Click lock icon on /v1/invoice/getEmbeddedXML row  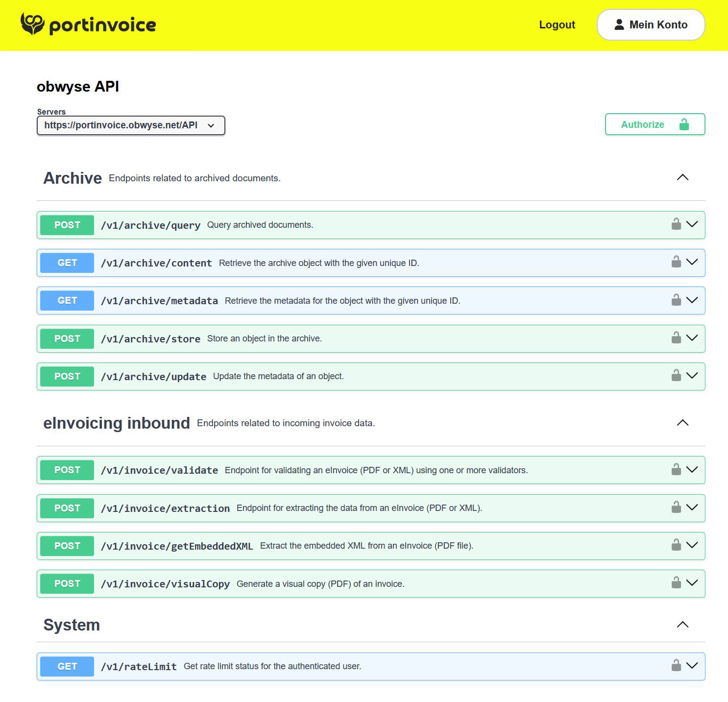(676, 545)
